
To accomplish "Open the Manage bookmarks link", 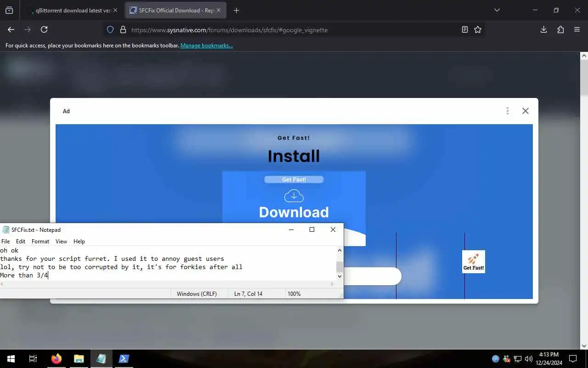I will point(207,46).
